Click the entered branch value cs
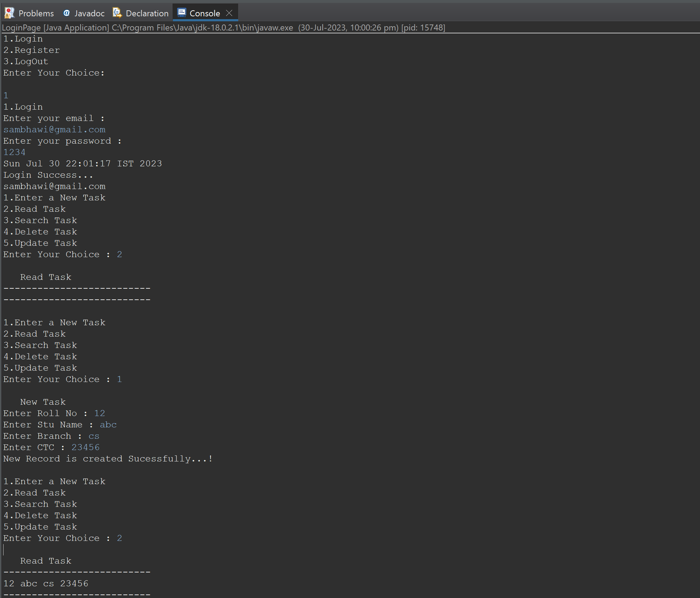The height and width of the screenshot is (598, 700). [94, 436]
